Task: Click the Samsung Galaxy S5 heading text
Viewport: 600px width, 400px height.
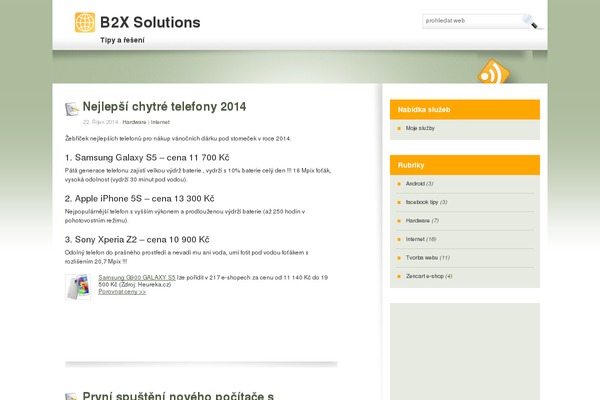Action: point(147,158)
